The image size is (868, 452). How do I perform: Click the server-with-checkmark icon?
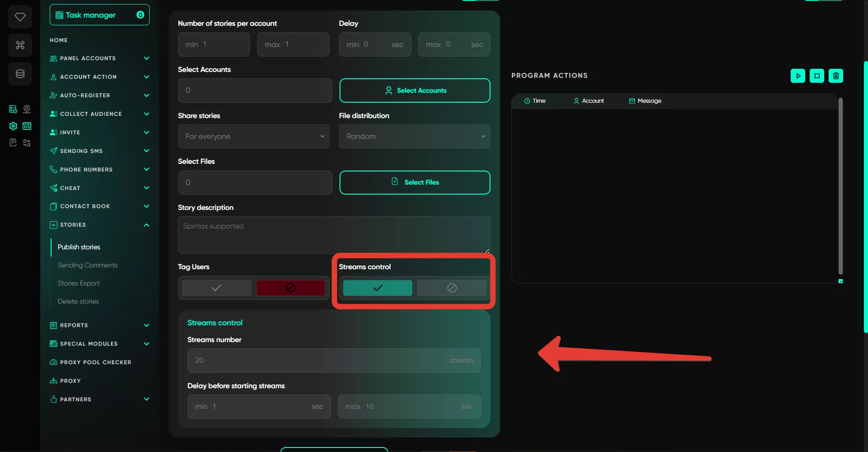click(x=13, y=109)
